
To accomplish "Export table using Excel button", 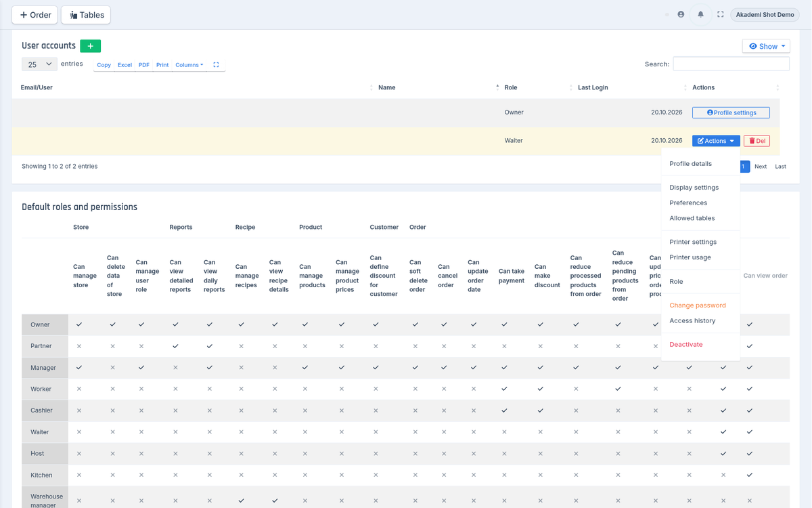I will pyautogui.click(x=125, y=65).
